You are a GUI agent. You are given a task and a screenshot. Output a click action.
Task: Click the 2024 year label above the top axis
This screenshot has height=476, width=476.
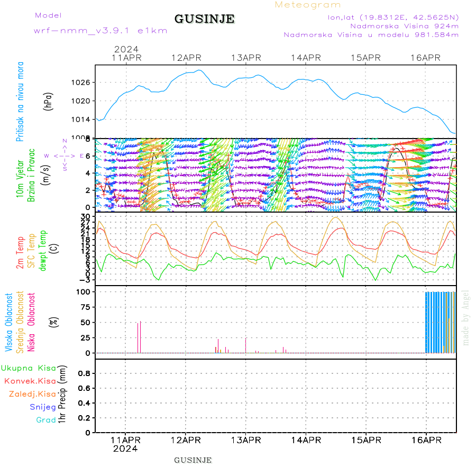click(126, 49)
